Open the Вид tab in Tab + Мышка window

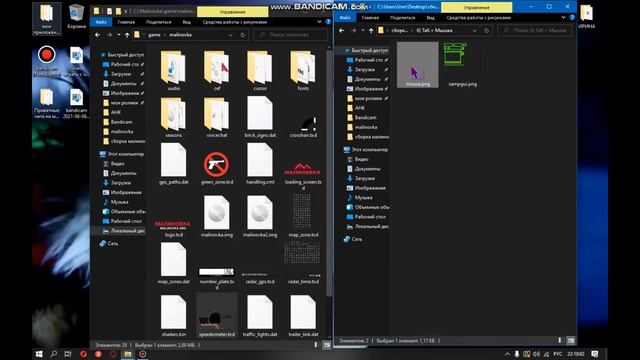pos(431,18)
